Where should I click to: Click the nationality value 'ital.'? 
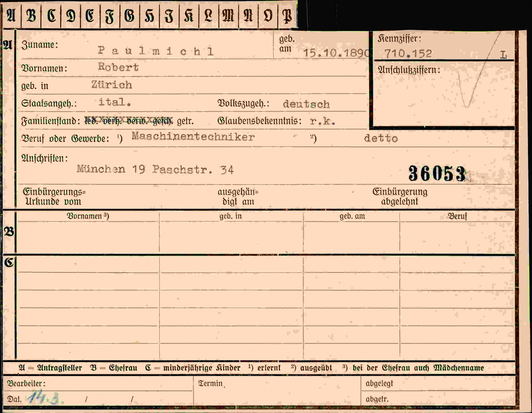click(115, 102)
